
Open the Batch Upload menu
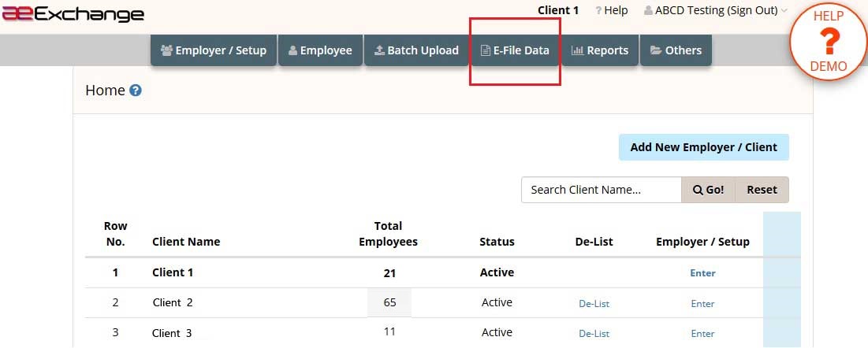pyautogui.click(x=416, y=50)
